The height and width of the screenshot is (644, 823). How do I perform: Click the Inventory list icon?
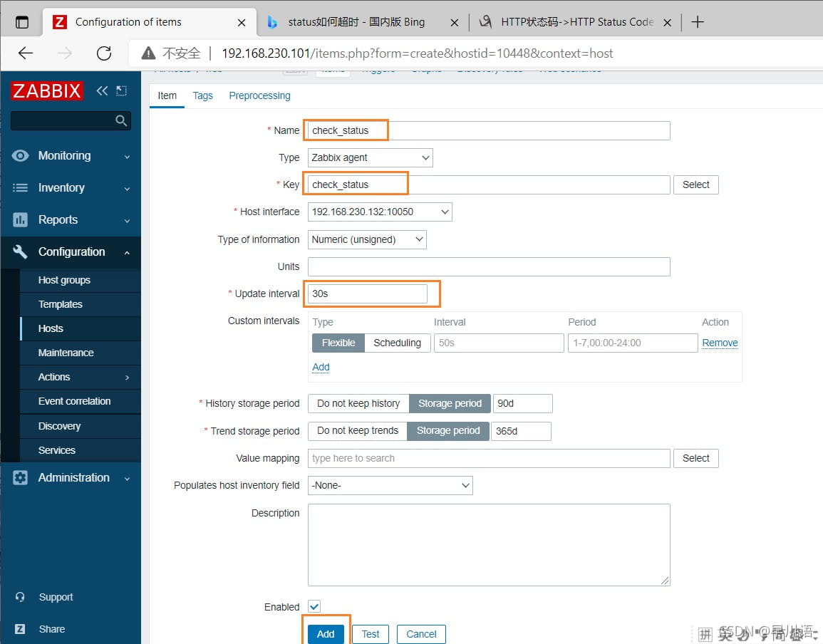tap(21, 188)
